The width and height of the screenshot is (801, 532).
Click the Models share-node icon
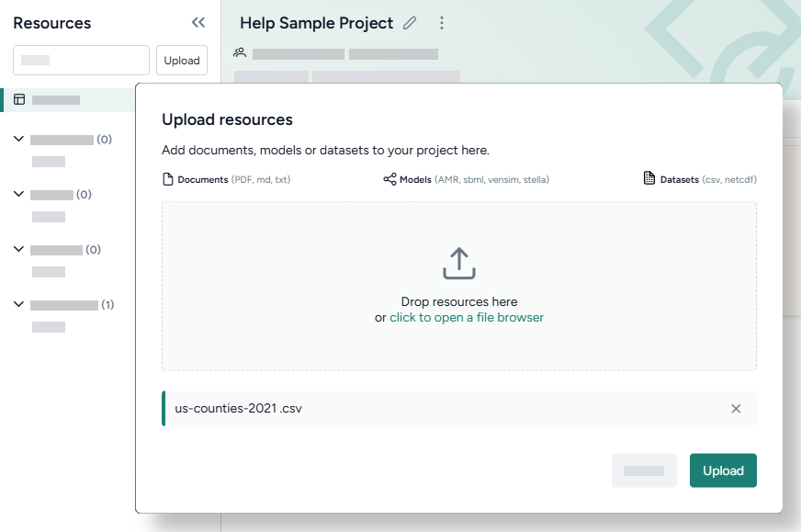[x=389, y=179]
